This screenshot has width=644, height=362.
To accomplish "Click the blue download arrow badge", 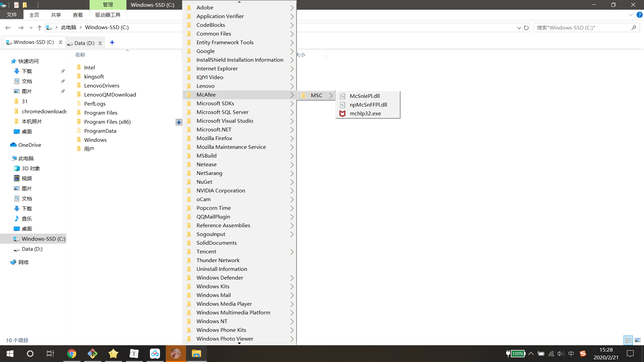I will click(179, 122).
